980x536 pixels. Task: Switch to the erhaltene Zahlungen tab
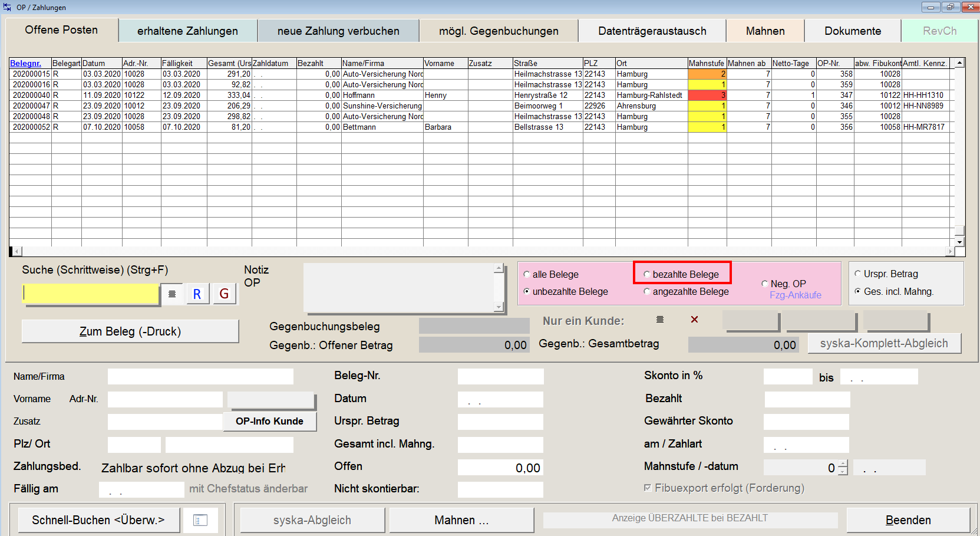click(187, 31)
